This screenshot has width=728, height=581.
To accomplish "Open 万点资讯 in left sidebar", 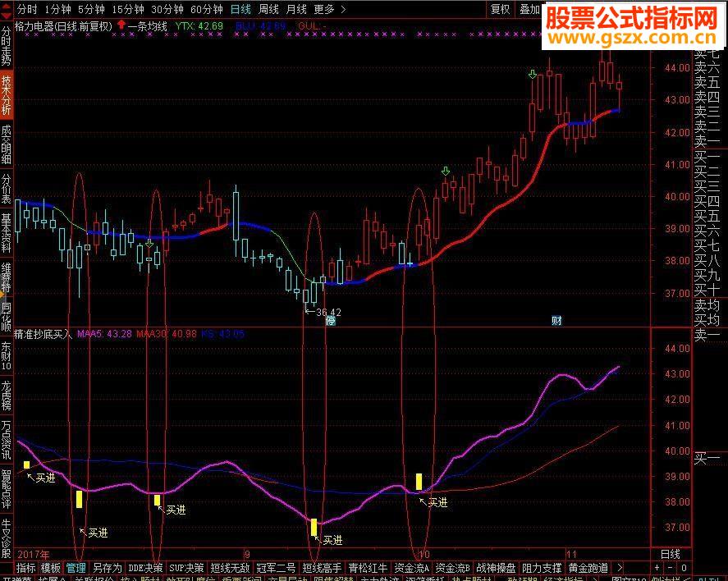I will pos(6,440).
